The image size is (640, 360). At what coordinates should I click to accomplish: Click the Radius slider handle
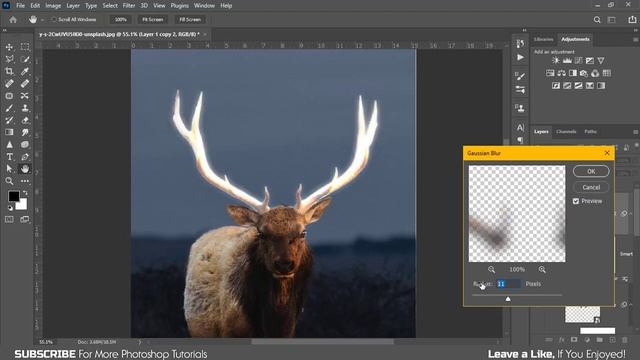pos(508,299)
